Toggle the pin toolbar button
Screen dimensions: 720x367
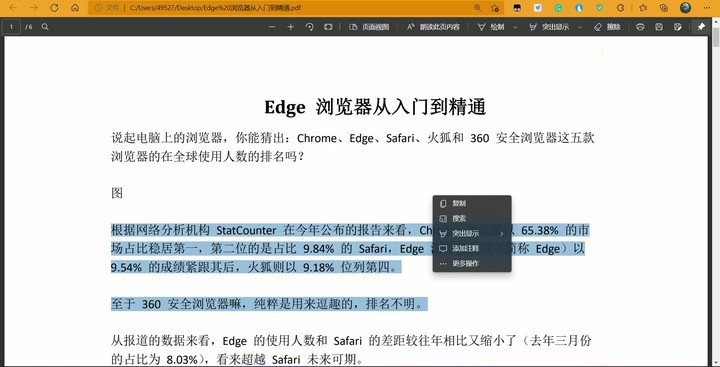[701, 27]
